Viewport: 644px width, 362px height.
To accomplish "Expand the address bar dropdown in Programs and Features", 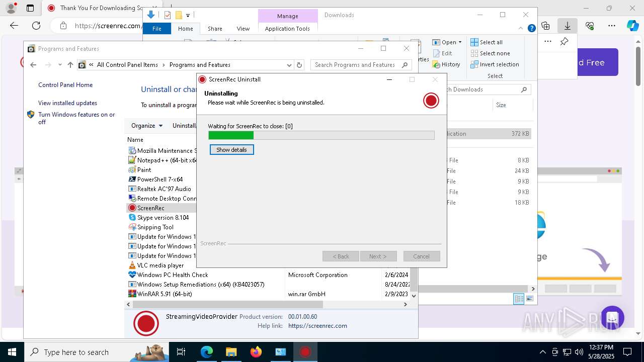I will (289, 65).
